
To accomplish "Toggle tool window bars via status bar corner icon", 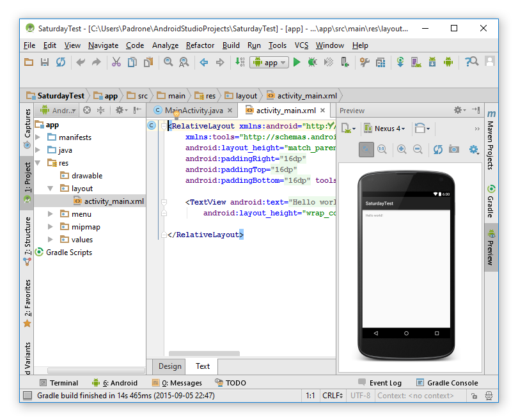I will (27, 396).
